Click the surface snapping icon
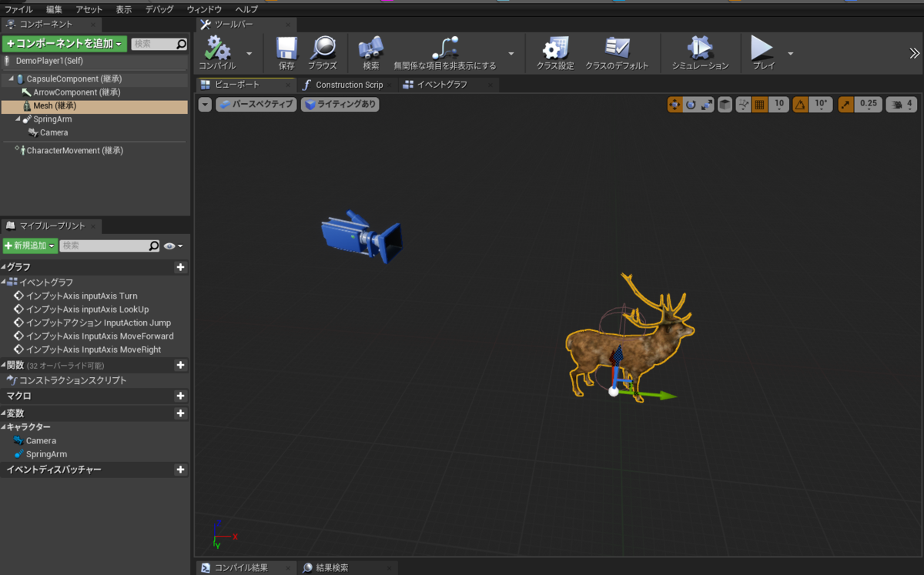Viewport: 924px width, 575px height. click(744, 104)
